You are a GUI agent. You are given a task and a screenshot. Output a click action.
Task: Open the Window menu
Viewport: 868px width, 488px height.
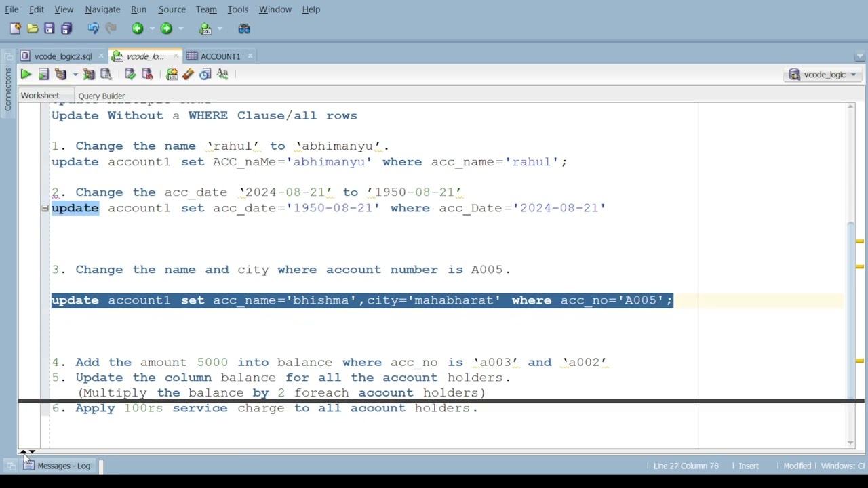[x=275, y=9]
